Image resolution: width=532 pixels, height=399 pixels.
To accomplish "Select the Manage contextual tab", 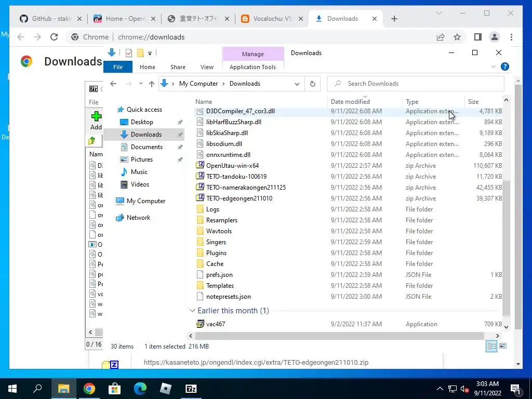I will coord(253,54).
